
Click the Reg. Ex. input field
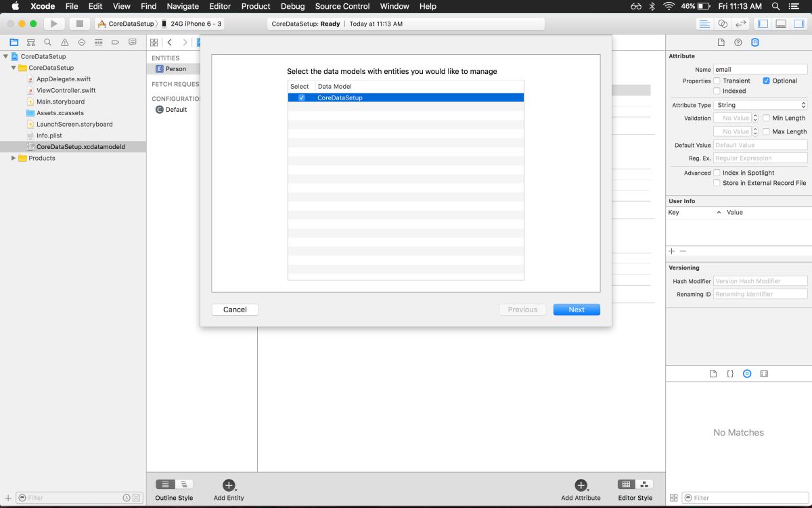pyautogui.click(x=761, y=158)
